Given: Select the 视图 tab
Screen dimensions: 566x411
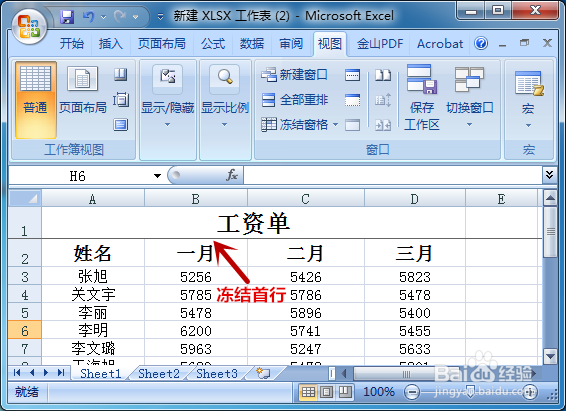Looking at the screenshot, I should click(x=330, y=44).
